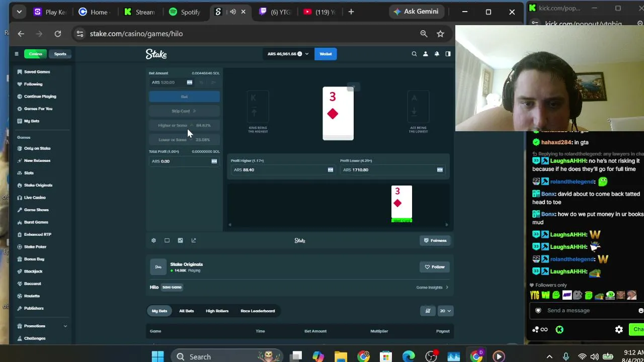Viewport: 644px width, 362px height.
Task: Select the My Bets tab
Action: point(159,311)
